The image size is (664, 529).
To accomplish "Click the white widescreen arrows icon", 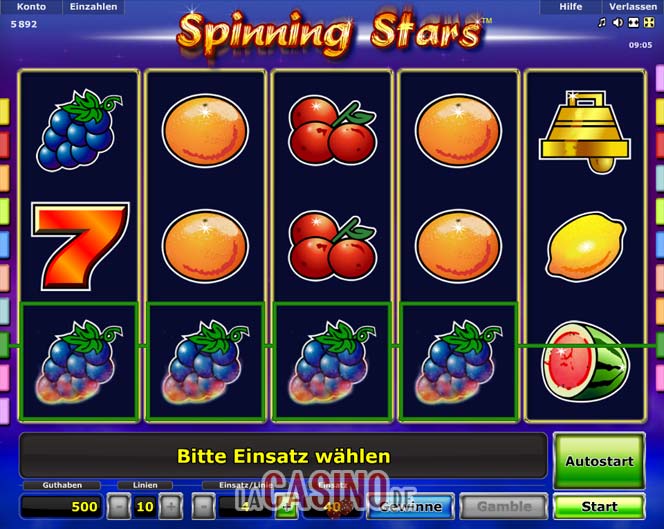I will click(x=634, y=23).
